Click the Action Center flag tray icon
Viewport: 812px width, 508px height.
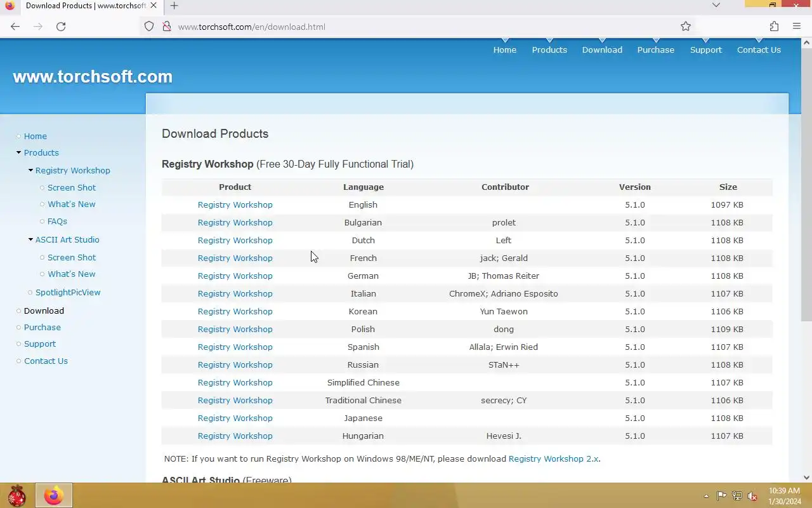point(721,496)
